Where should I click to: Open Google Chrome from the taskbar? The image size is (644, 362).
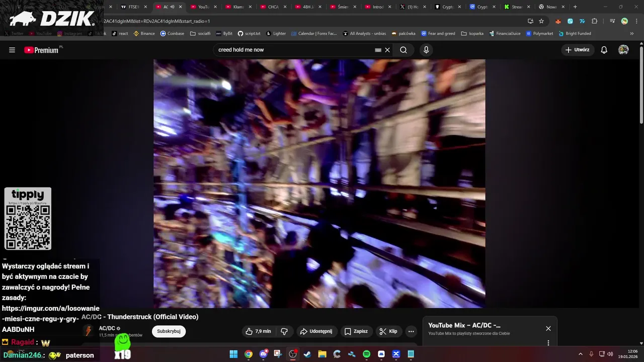[x=249, y=354]
